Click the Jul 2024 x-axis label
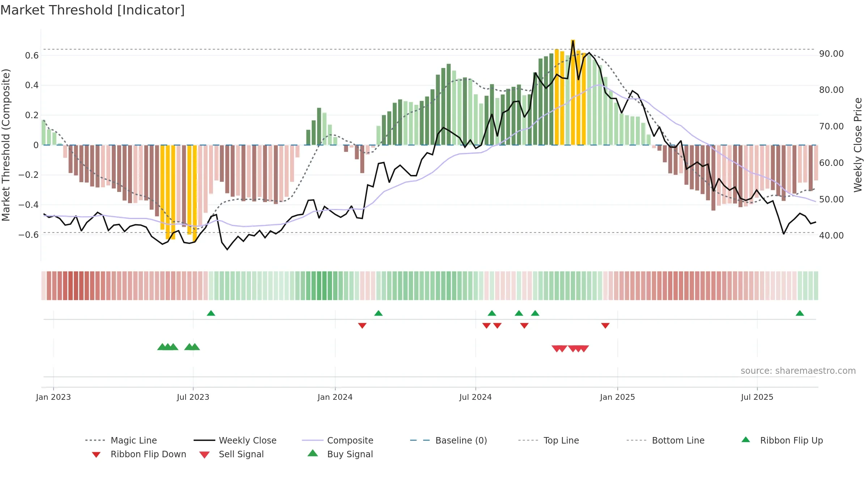Screen dimensions: 868x488 [x=476, y=397]
